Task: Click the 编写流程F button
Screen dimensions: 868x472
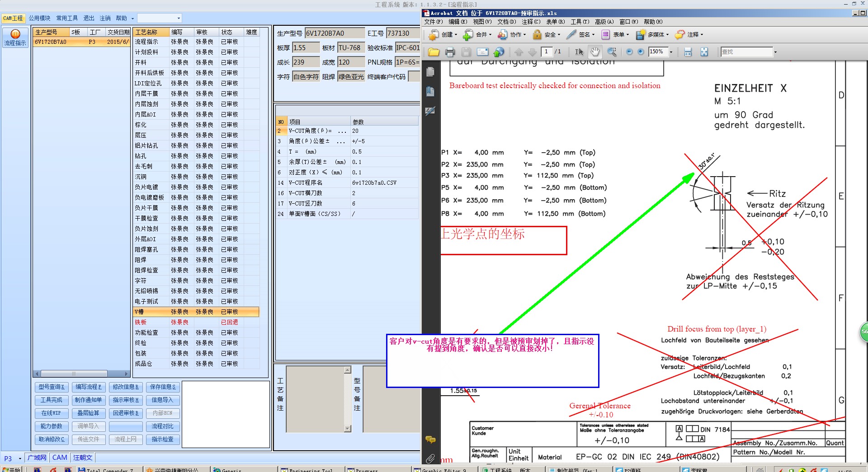Action: (89, 387)
